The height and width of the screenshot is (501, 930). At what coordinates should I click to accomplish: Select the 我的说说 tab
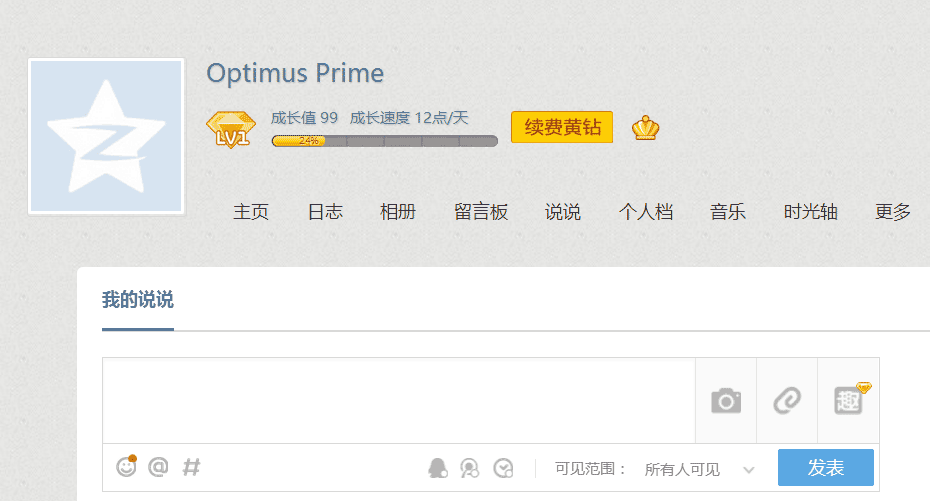(137, 300)
